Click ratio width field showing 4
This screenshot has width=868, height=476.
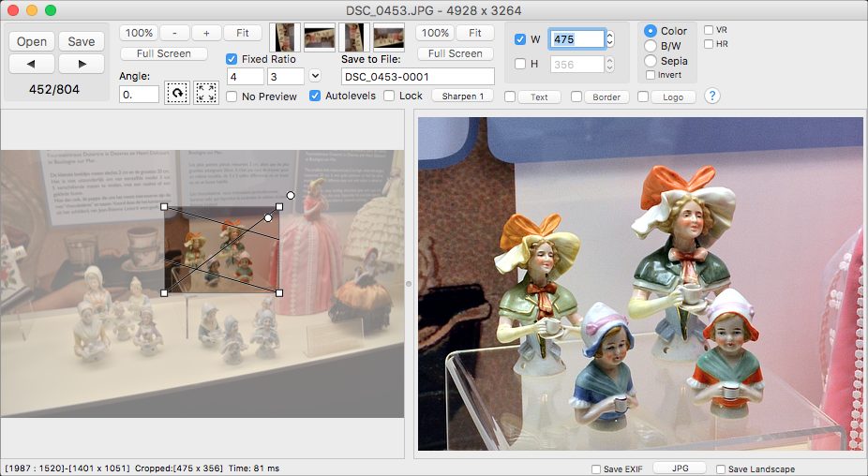click(246, 77)
